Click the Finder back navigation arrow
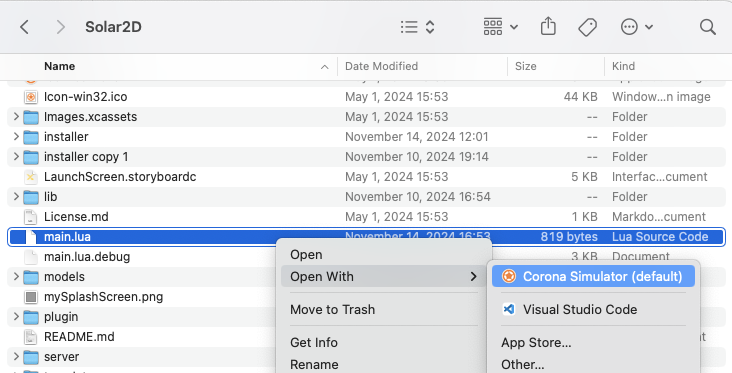Viewport: 732px width, 373px height. click(25, 27)
